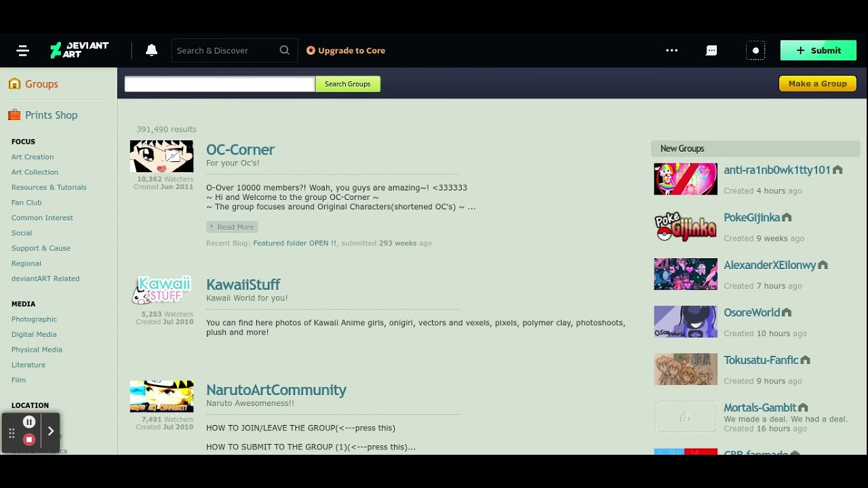Click group icon beside OsoreWorld
Screen dimensions: 868x488
(787, 312)
